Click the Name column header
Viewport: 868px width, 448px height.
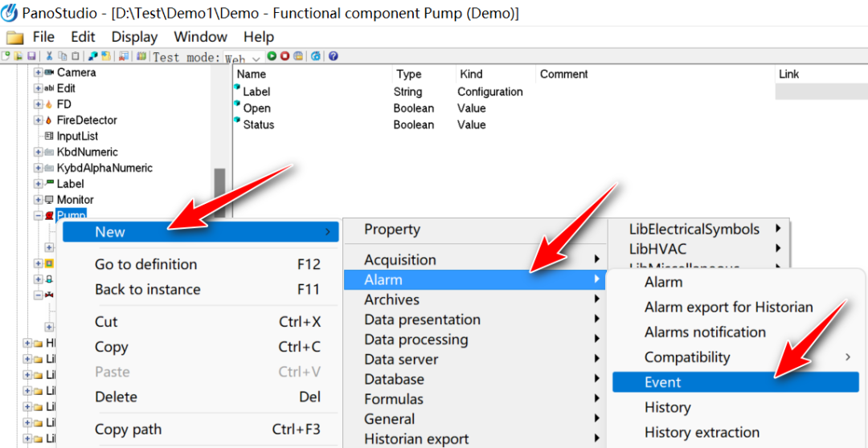click(x=252, y=74)
